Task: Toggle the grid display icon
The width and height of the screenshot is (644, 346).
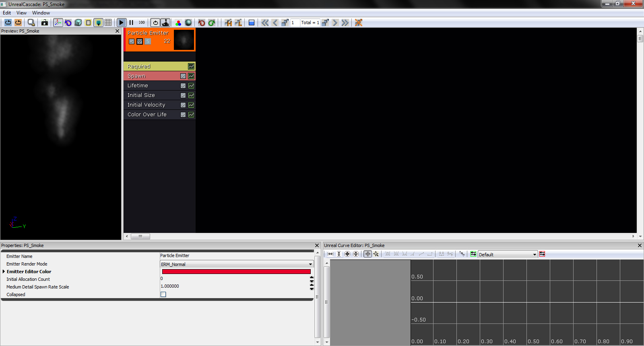Action: pos(108,23)
